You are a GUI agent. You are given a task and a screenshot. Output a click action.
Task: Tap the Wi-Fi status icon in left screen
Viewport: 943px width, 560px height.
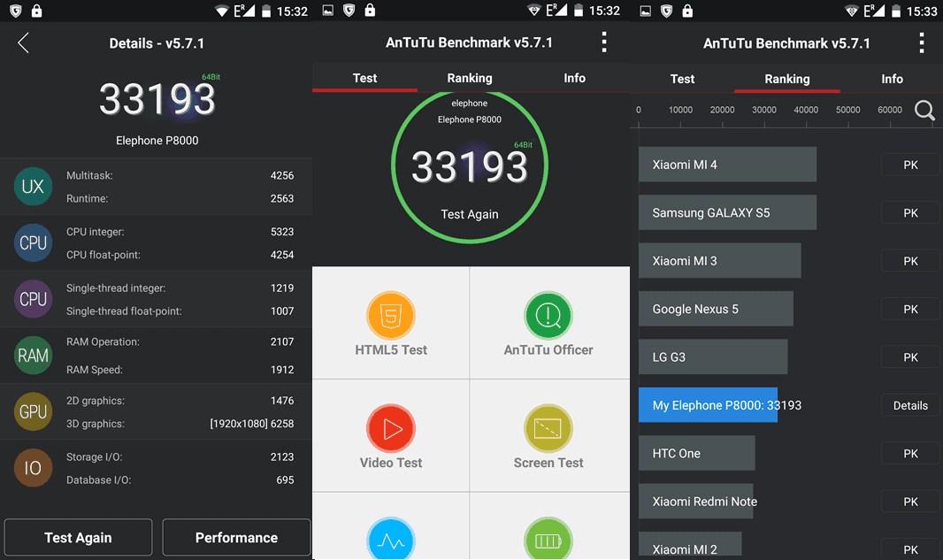(222, 11)
